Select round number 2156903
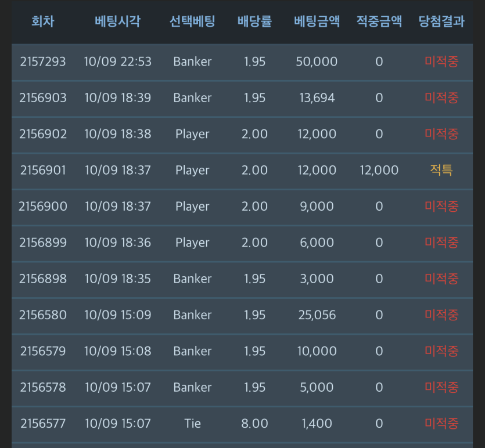The width and height of the screenshot is (485, 448). (42, 97)
